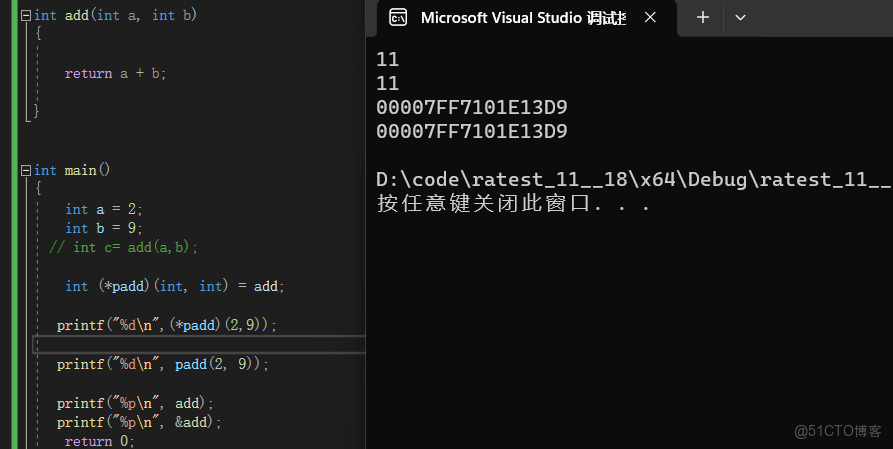Click the function pointer padd declaration line

coord(175,286)
